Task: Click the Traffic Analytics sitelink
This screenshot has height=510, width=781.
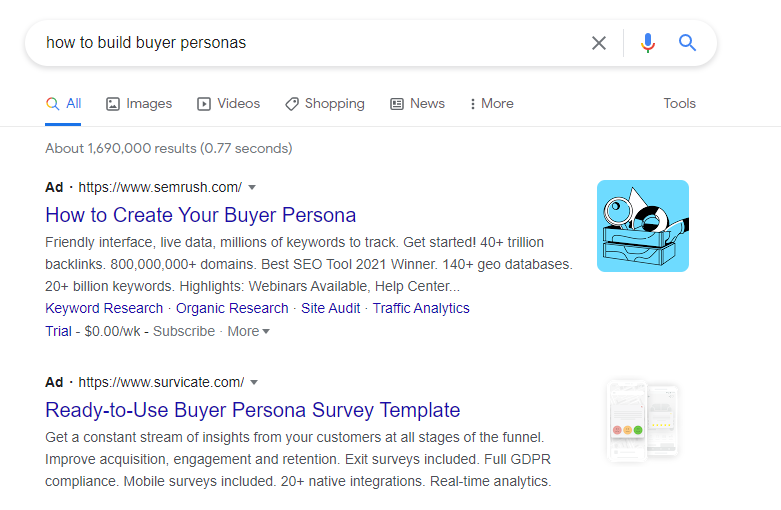Action: coord(421,308)
